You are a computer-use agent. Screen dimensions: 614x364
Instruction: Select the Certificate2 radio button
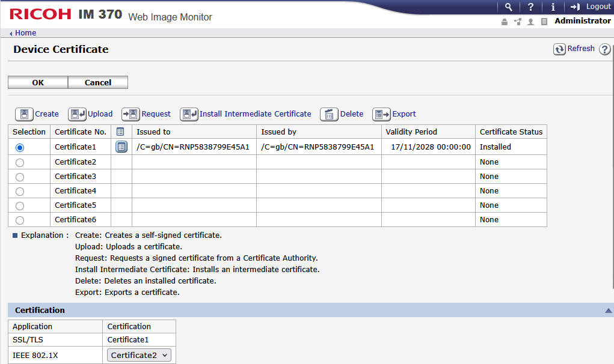click(x=20, y=163)
